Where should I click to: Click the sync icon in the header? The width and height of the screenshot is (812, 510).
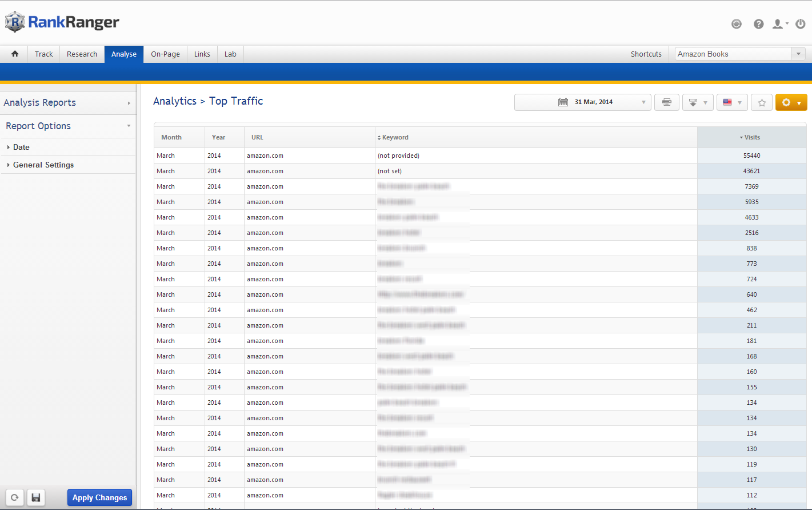click(737, 24)
